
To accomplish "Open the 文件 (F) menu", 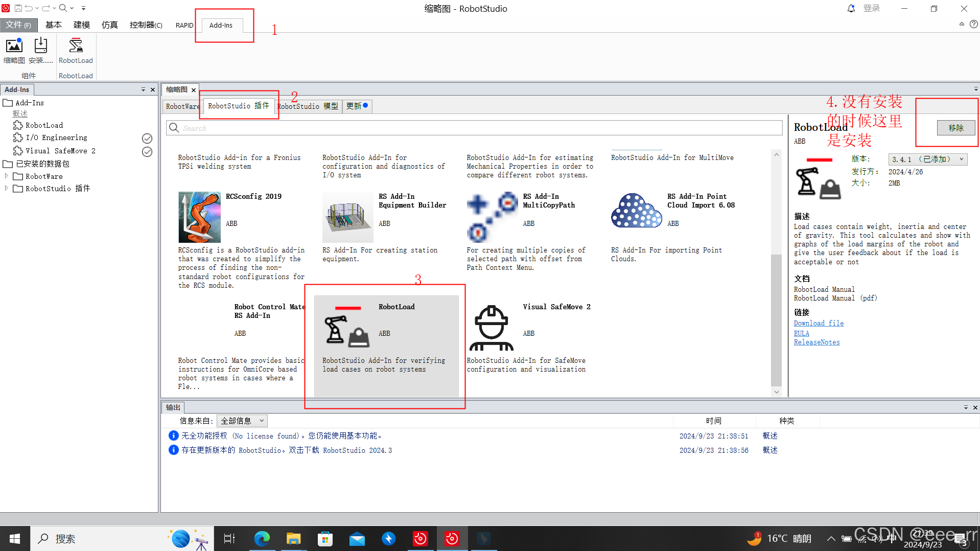I will [18, 25].
